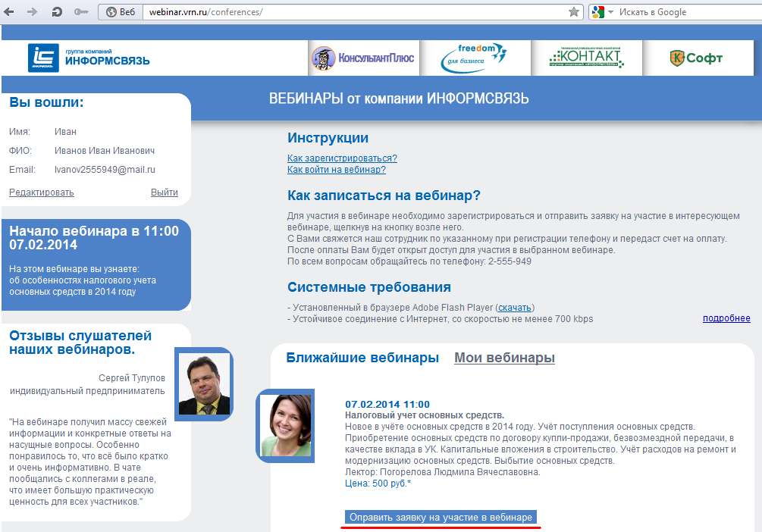Click the lecturer's photo thumbnail
The height and width of the screenshot is (532, 762).
pyautogui.click(x=285, y=426)
